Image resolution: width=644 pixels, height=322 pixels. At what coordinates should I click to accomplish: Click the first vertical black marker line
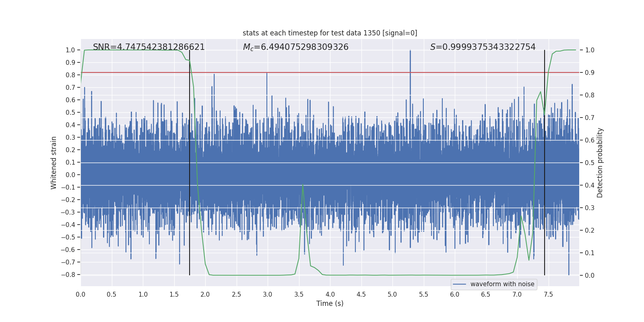point(190,163)
